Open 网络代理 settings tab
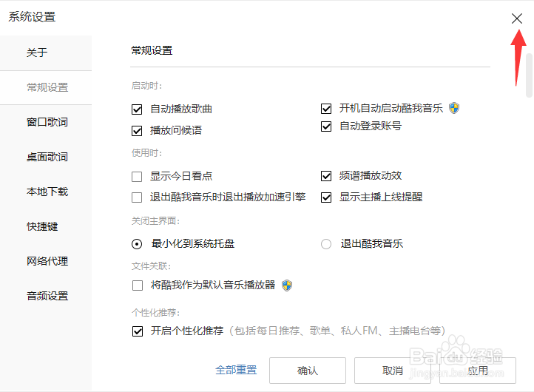The image size is (534, 392). [x=46, y=261]
